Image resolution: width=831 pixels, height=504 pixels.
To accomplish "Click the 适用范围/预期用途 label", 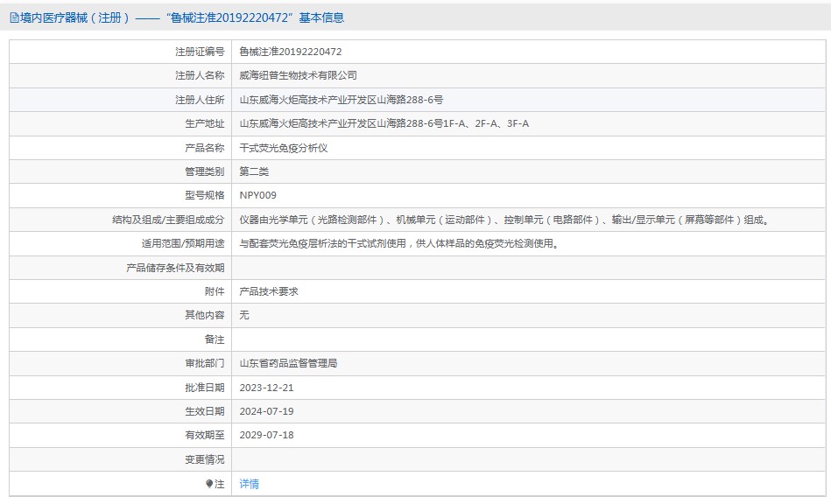I will 183,243.
